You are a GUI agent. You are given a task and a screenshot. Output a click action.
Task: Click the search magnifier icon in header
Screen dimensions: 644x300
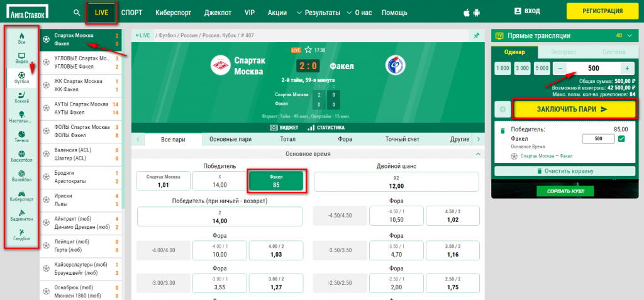[77, 13]
